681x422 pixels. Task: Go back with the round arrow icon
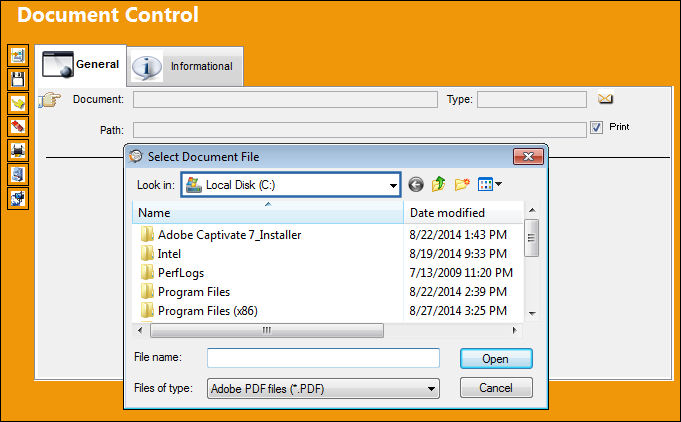(416, 185)
